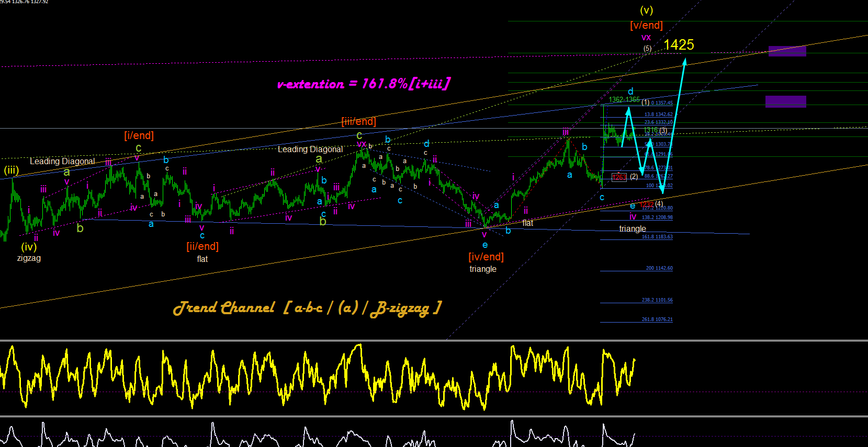This screenshot has width=868, height=447.
Task: Select the yellow (v) label at chart top
Action: click(646, 10)
